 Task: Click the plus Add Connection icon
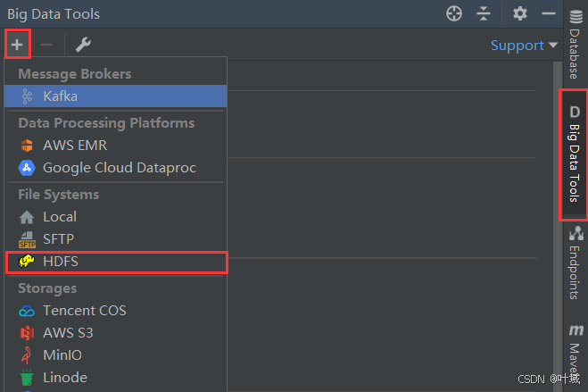[17, 45]
